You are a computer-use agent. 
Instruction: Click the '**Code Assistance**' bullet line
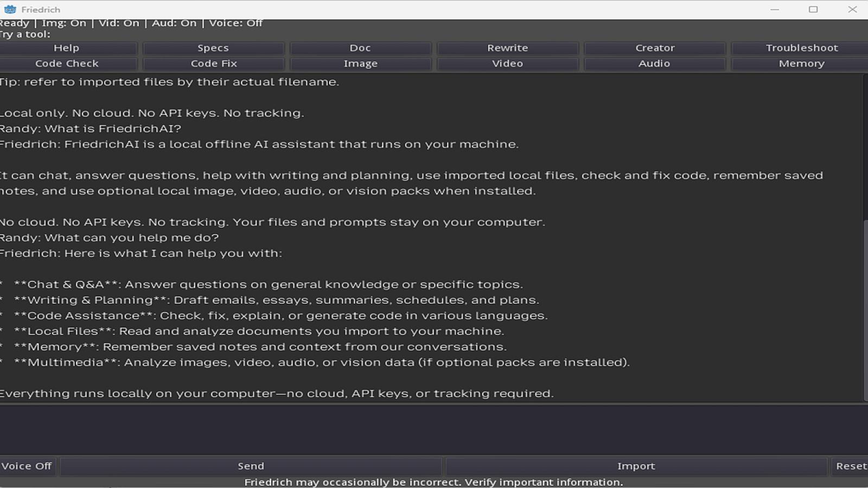tap(274, 316)
